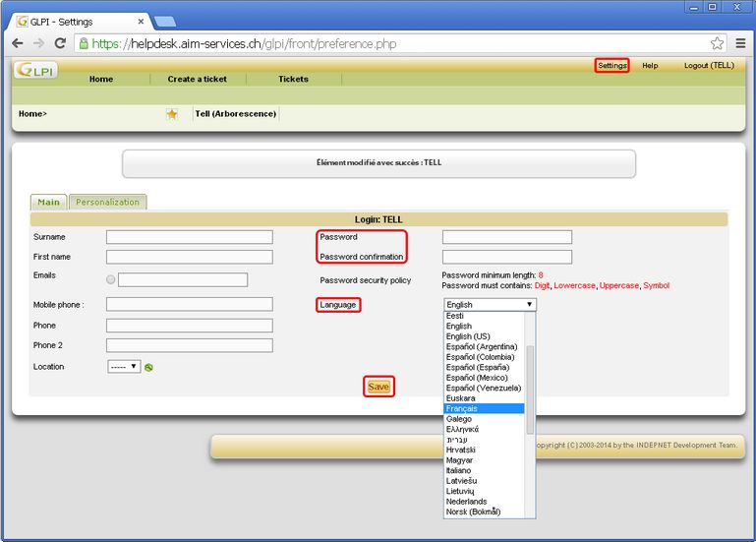Click the GLPI logo

[35, 70]
